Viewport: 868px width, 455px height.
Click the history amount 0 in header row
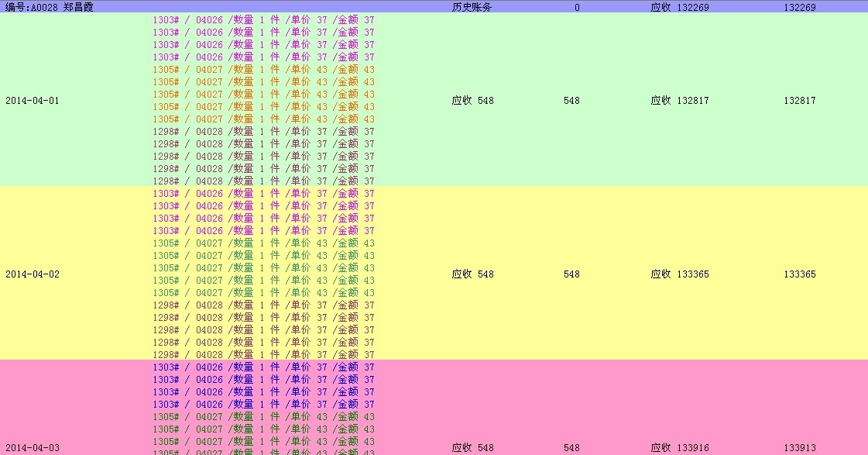577,7
